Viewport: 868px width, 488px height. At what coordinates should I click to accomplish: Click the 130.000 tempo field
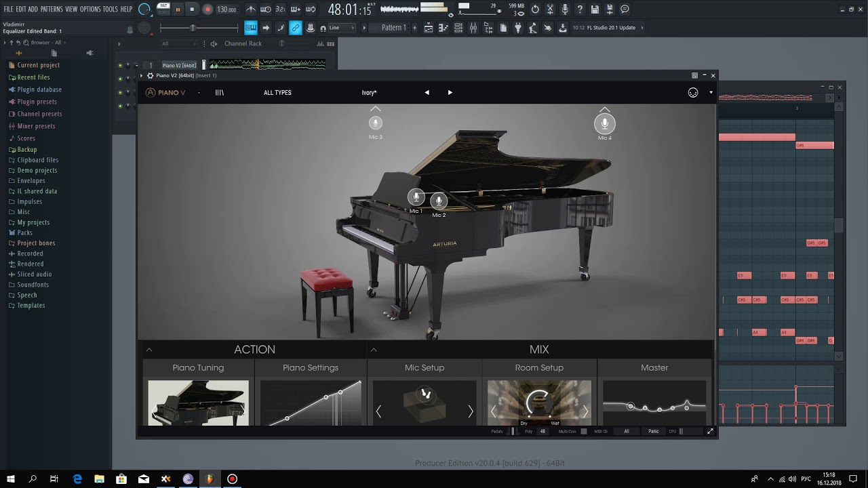click(226, 9)
